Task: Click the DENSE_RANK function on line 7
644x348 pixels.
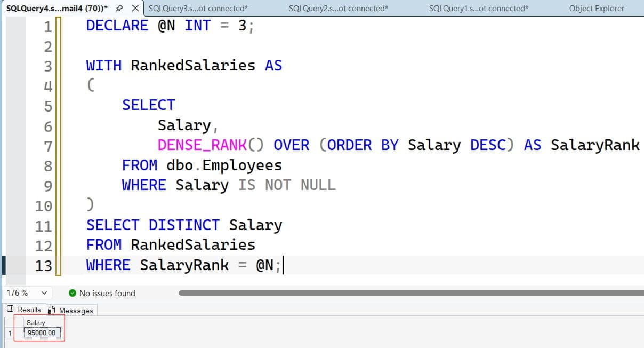Action: [202, 145]
